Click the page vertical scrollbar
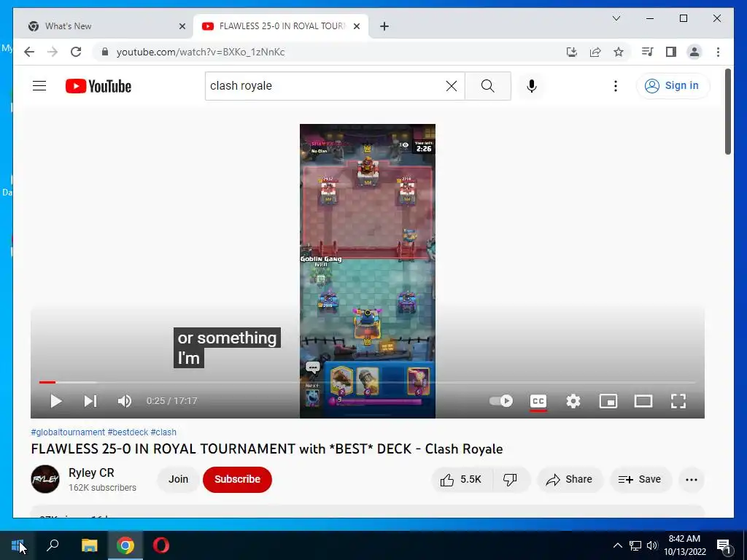Image resolution: width=747 pixels, height=560 pixels. tap(727, 112)
